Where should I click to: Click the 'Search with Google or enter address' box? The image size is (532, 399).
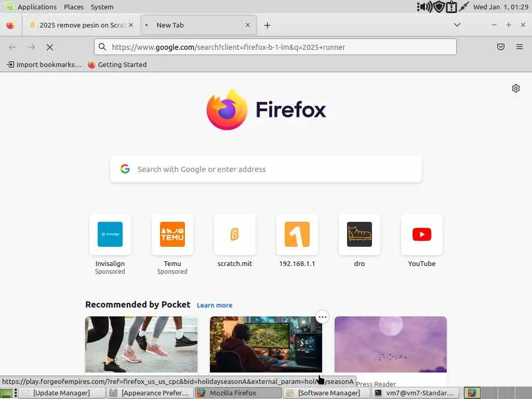[265, 169]
